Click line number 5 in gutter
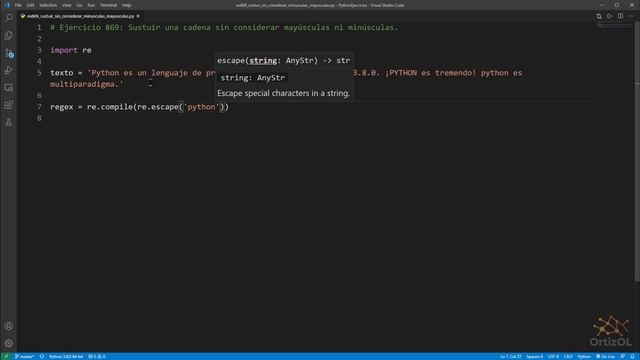This screenshot has width=640, height=360. 39,73
